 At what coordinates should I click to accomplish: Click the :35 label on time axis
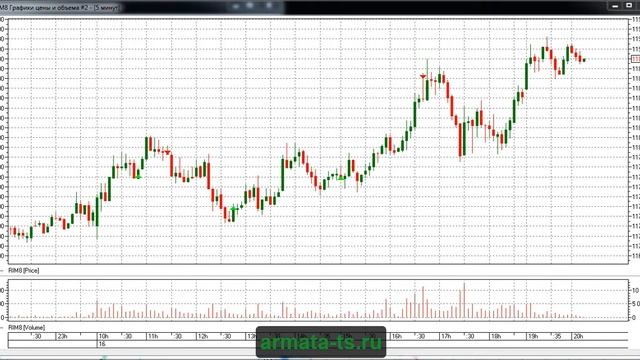click(x=557, y=336)
